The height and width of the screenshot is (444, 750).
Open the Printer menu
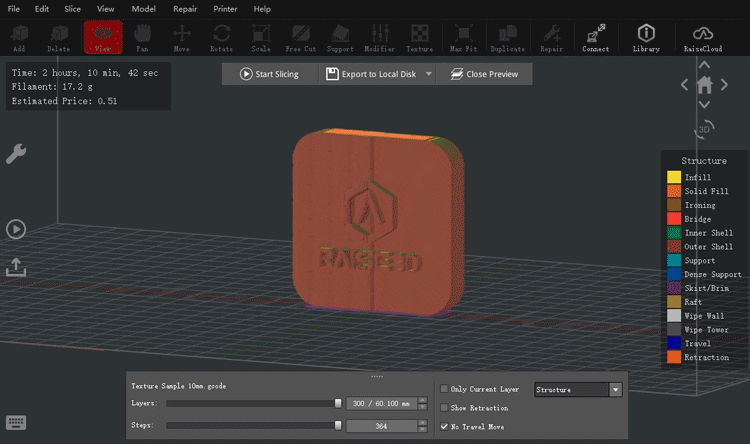pyautogui.click(x=225, y=9)
